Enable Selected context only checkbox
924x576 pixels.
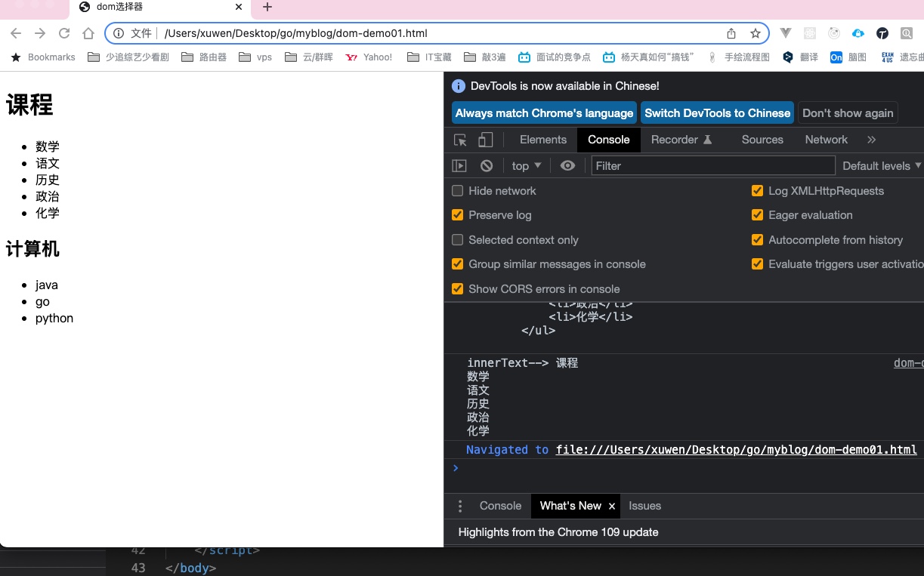point(457,240)
